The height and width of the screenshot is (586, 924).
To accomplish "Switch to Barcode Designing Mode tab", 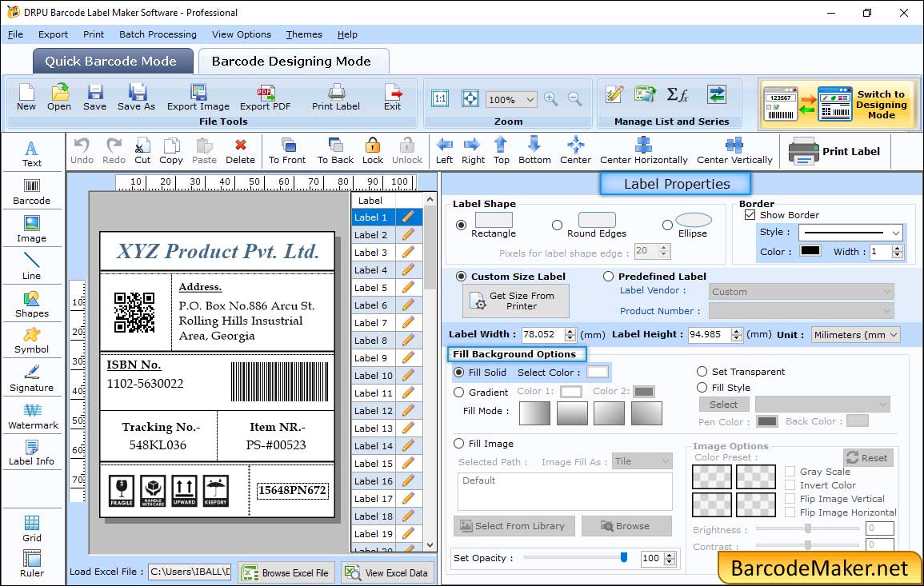I will click(294, 62).
